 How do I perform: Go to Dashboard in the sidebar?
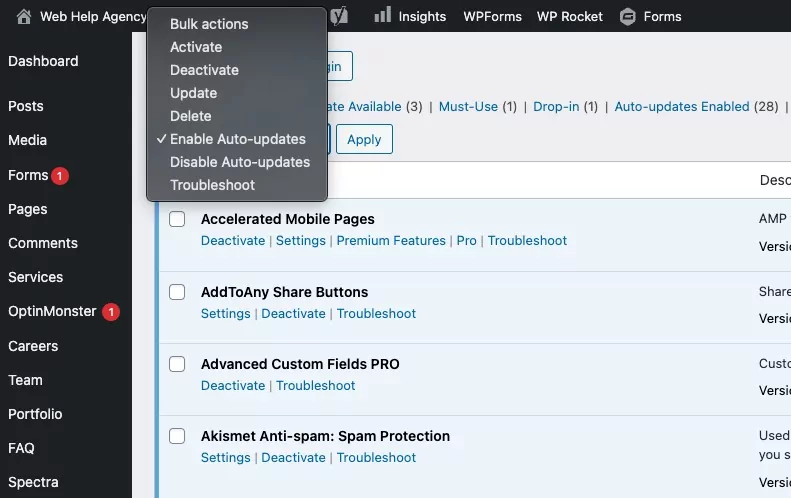(x=43, y=61)
